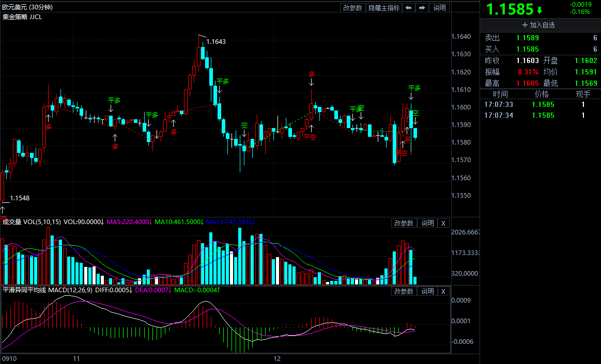
Task: Click the MACD:-0.0004 legend value
Action: point(197,290)
